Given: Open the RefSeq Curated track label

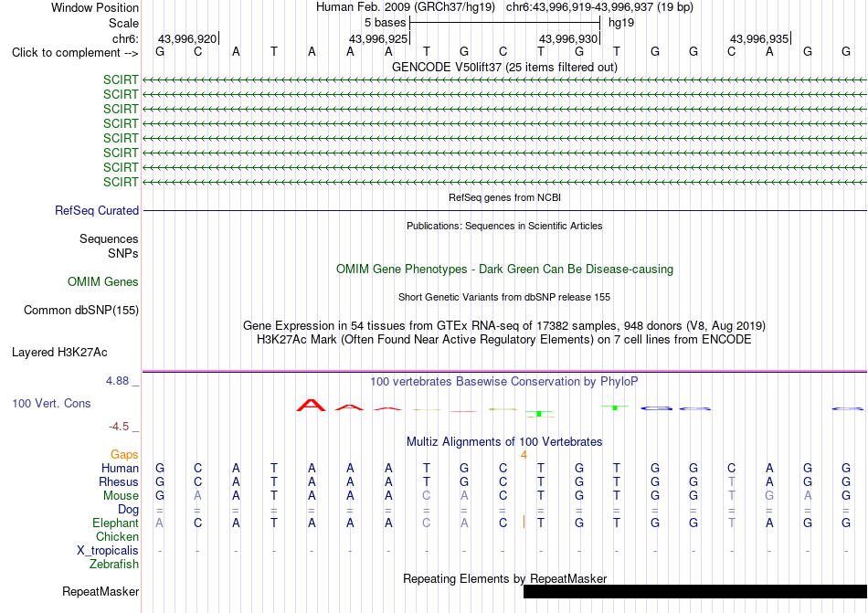Looking at the screenshot, I should pyautogui.click(x=96, y=210).
